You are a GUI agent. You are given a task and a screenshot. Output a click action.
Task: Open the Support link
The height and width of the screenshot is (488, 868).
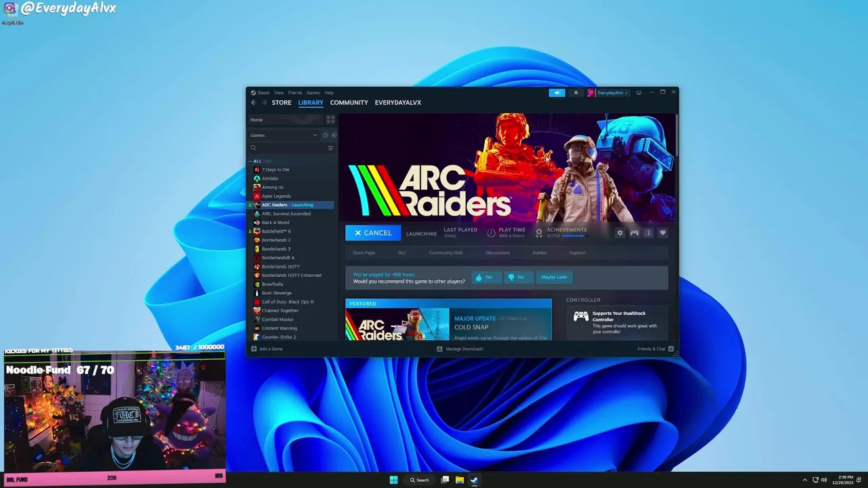[578, 253]
